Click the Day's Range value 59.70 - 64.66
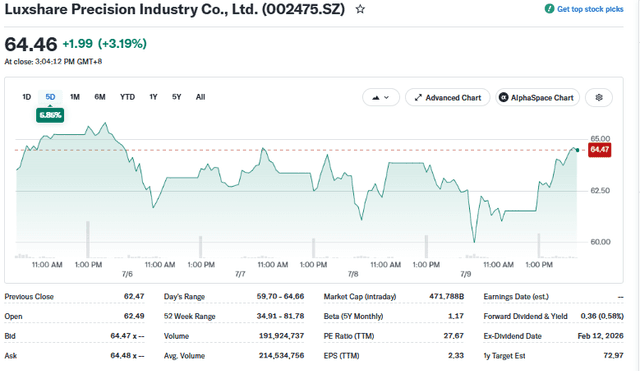 (280, 296)
